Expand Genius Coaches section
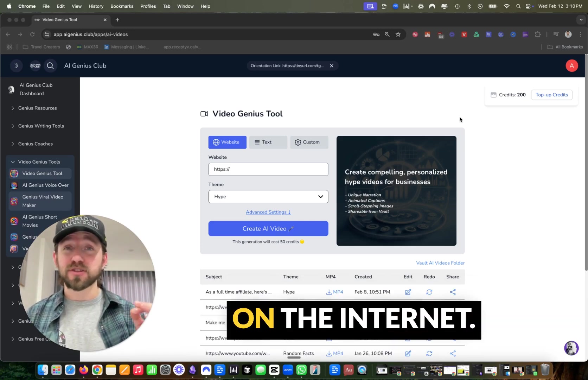 [36, 144]
